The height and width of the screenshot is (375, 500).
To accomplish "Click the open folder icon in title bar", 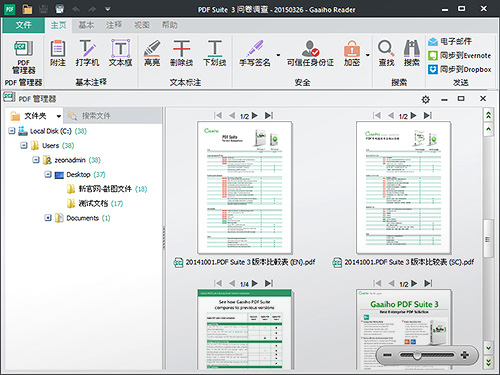I will click(x=27, y=9).
